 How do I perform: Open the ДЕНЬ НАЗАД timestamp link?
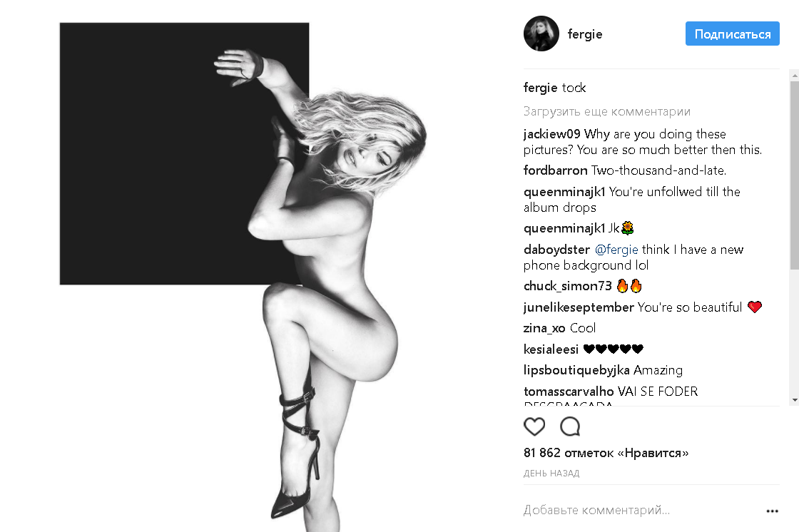pos(551,474)
